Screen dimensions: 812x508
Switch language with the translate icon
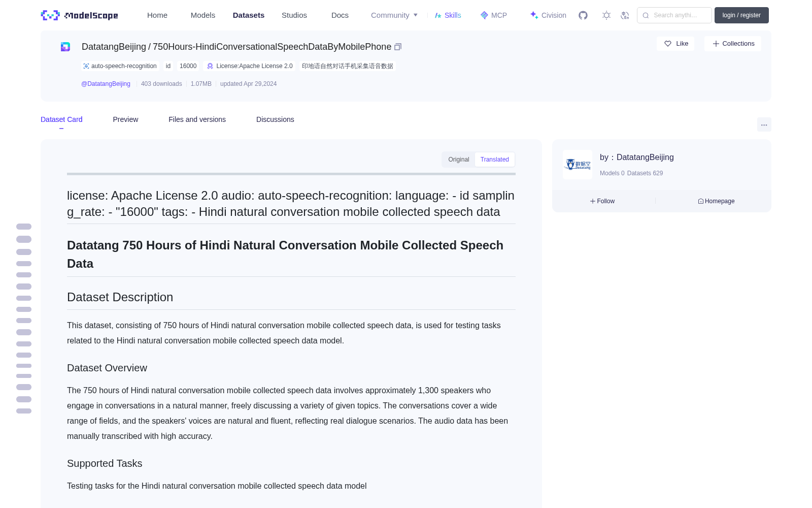coord(625,15)
